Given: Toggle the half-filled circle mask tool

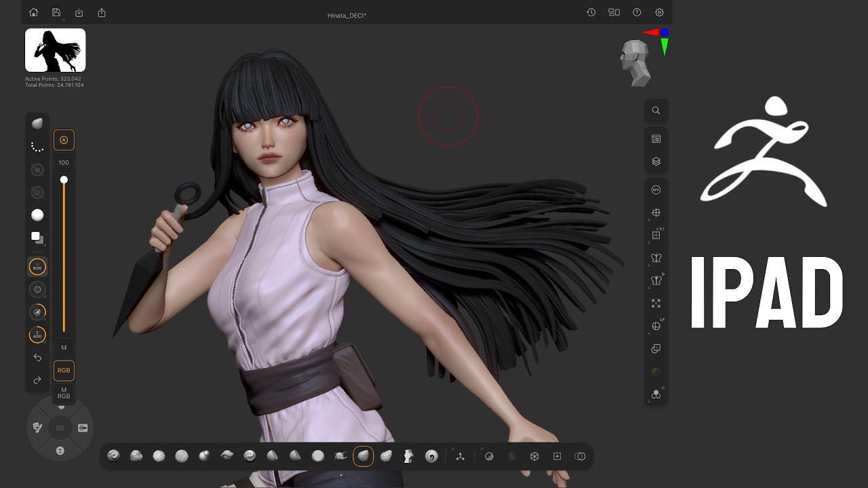Looking at the screenshot, I should (489, 456).
